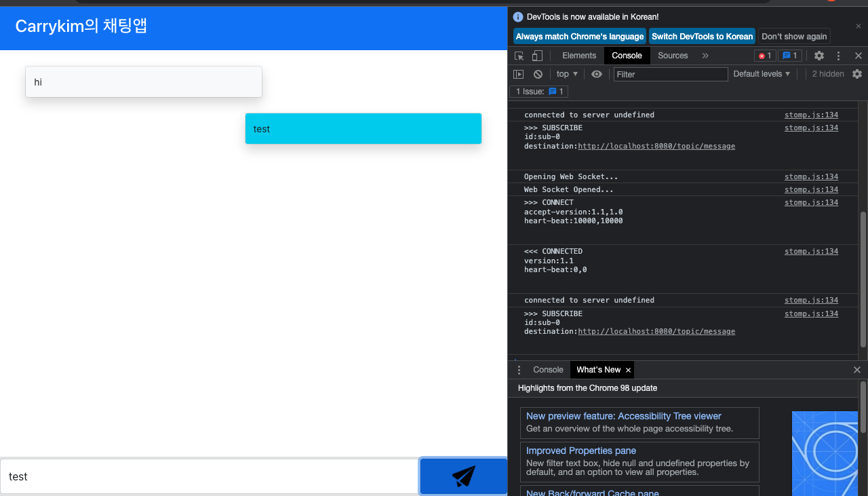
Task: Toggle hidden messages via 2 hidden badge
Action: [827, 73]
